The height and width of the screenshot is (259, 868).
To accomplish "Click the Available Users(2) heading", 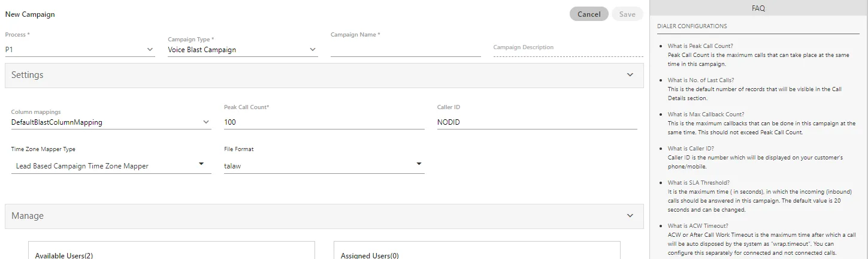I will (x=64, y=255).
